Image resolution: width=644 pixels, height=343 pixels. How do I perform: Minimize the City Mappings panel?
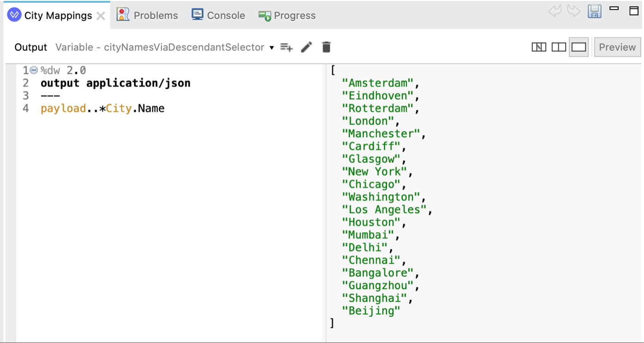click(x=614, y=8)
